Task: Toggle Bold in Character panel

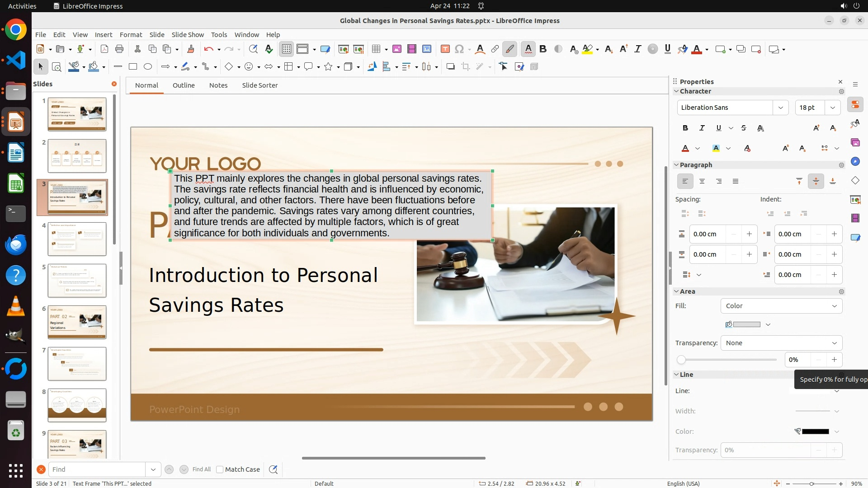Action: [x=685, y=128]
